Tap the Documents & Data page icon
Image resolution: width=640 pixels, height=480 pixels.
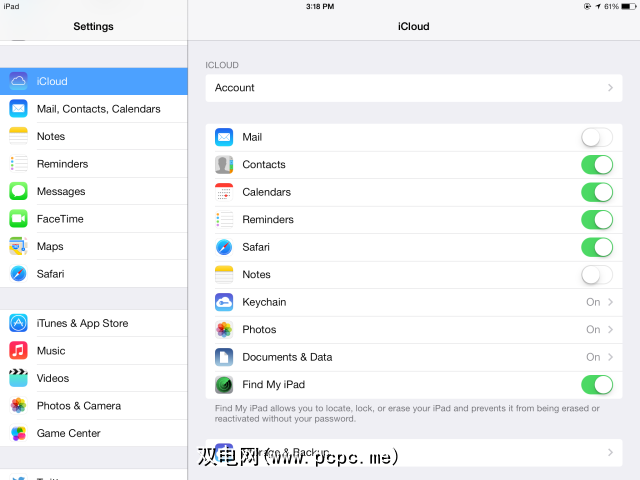tap(224, 357)
